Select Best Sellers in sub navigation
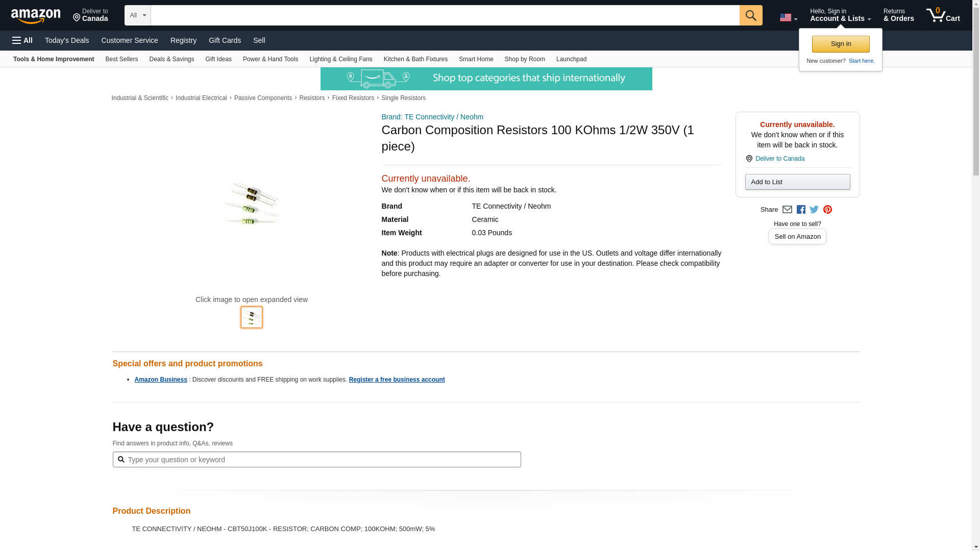The image size is (980, 551). (x=121, y=59)
